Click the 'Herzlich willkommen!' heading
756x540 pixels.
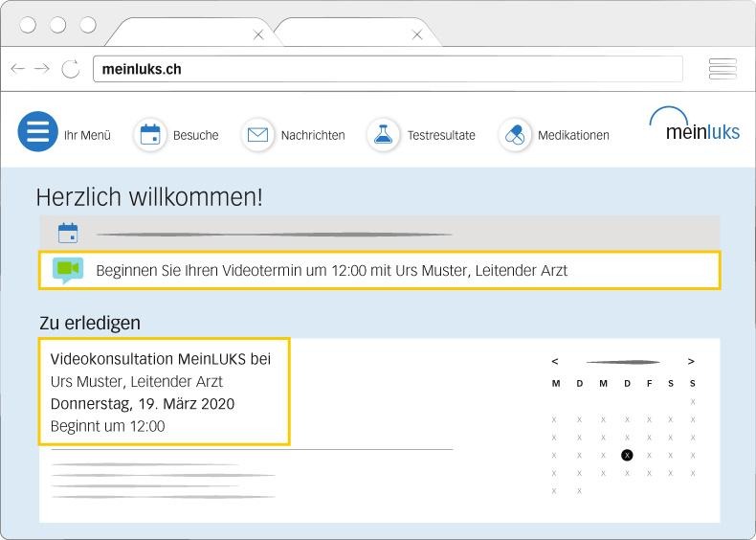point(149,197)
